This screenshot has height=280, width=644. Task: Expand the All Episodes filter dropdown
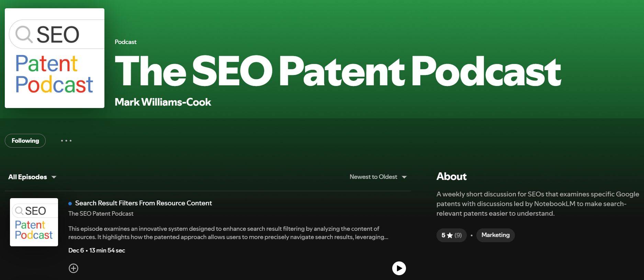[x=32, y=177]
